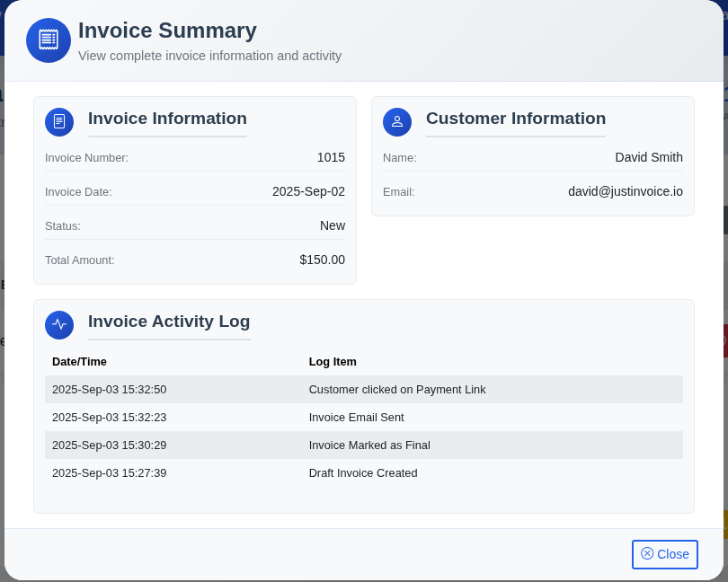Select invoice date 2025-Sep-02

coord(308,191)
